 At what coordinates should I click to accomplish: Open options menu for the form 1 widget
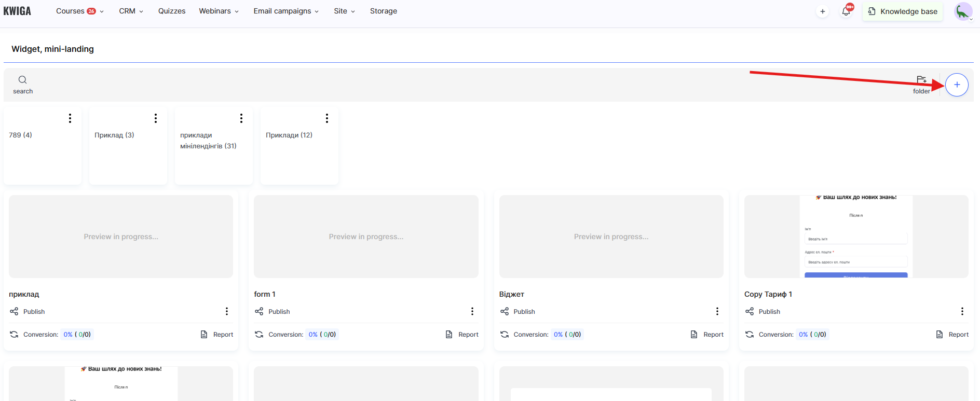pos(472,311)
